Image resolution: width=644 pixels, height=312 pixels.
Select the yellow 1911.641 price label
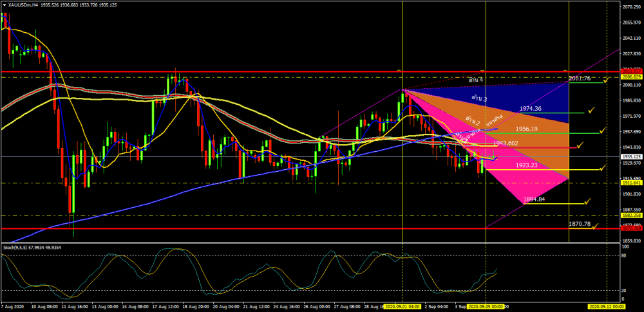631,183
